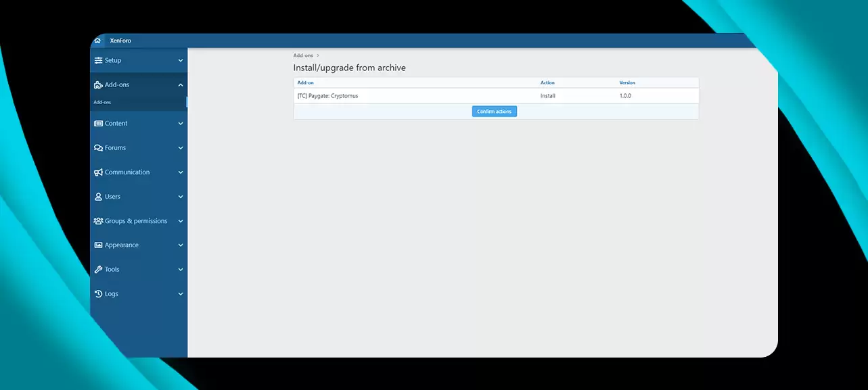This screenshot has width=868, height=390.
Task: Click the Appearance image icon
Action: tap(98, 245)
